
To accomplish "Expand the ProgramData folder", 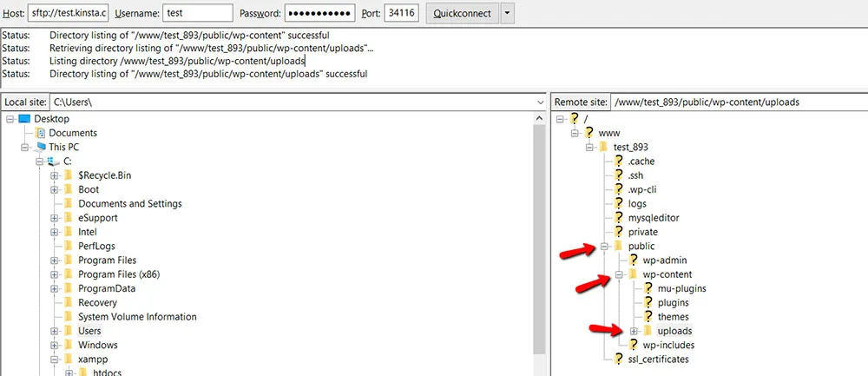I will click(x=54, y=288).
